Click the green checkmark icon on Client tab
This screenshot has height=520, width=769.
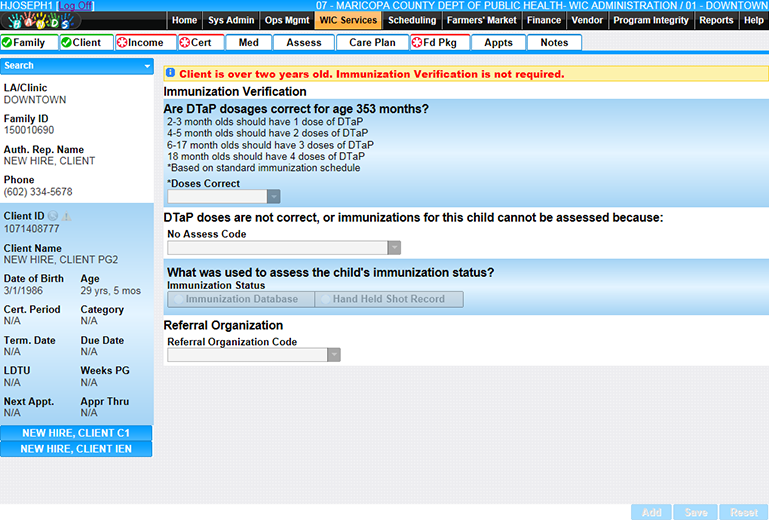coord(66,43)
